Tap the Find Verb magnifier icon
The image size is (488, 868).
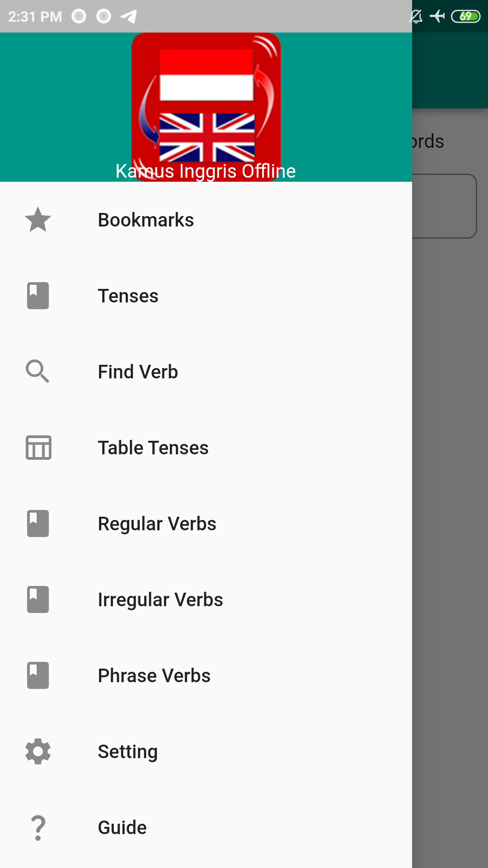(38, 372)
